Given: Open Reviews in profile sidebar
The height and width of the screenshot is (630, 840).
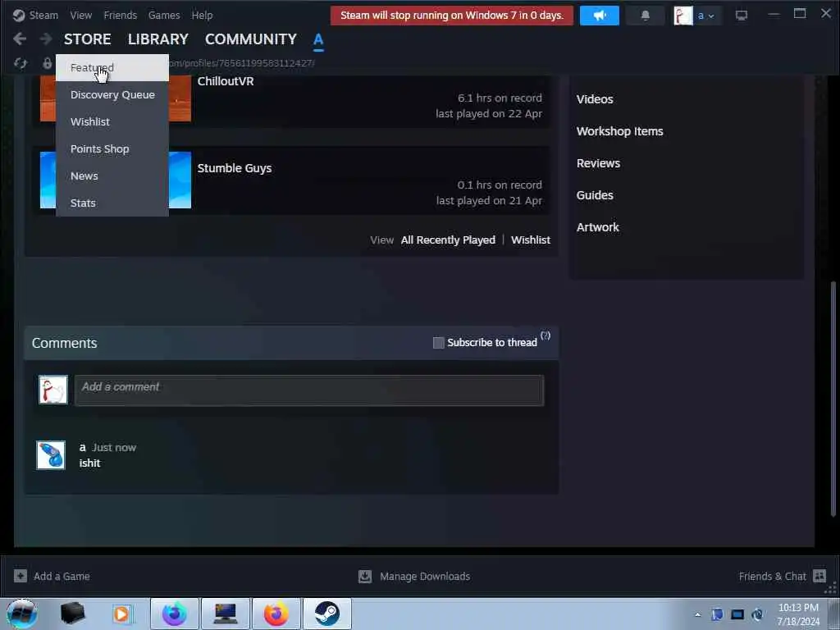Looking at the screenshot, I should tap(598, 163).
